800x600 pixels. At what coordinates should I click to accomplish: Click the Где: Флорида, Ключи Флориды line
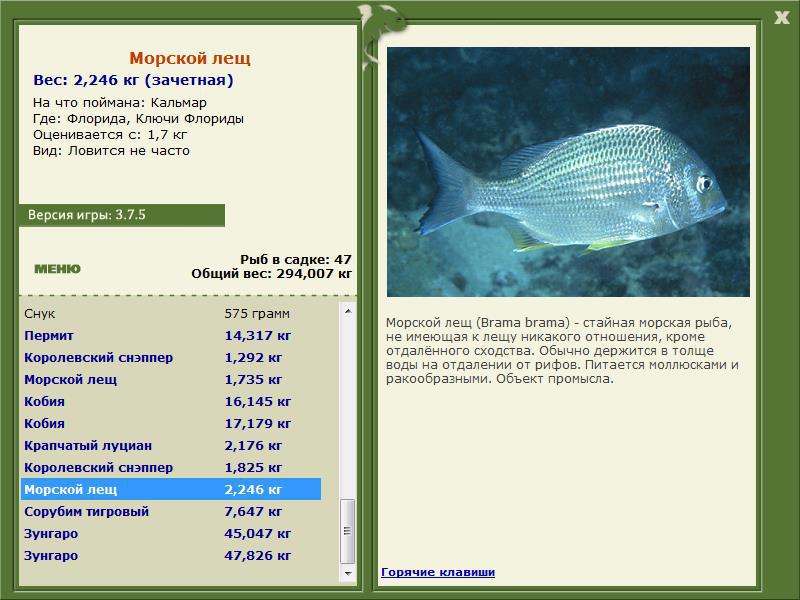pyautogui.click(x=138, y=119)
